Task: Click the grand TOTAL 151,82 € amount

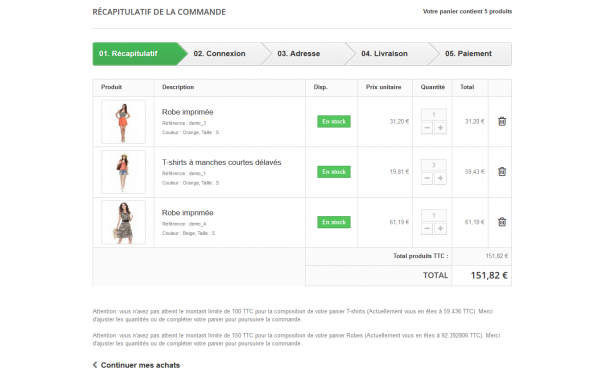Action: coord(489,276)
